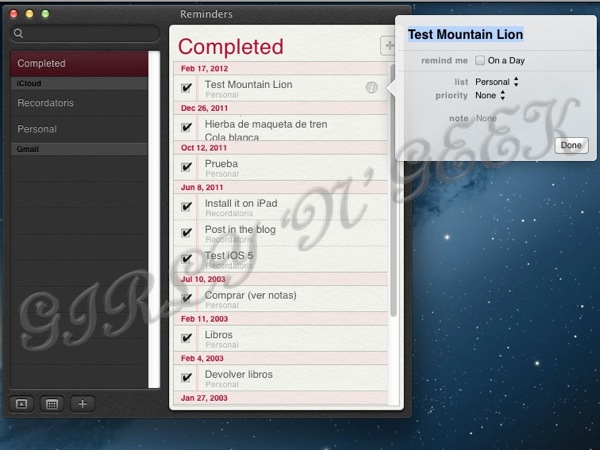Image resolution: width=600 pixels, height=450 pixels.
Task: Select Comprar (ver notas) text
Action: pyautogui.click(x=251, y=295)
